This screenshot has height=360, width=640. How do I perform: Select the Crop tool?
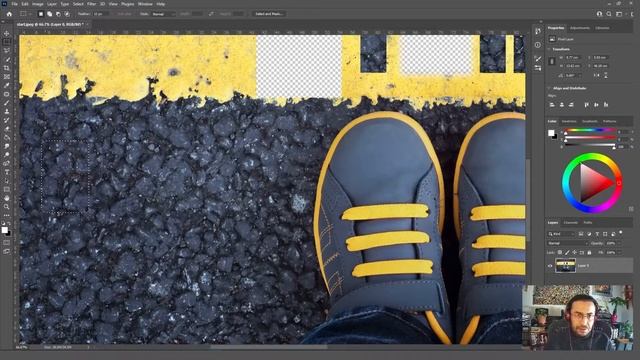[7, 68]
